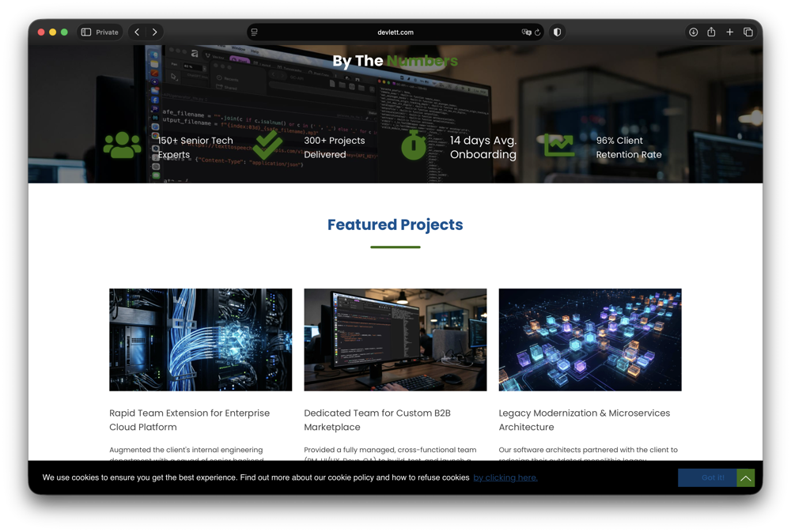The width and height of the screenshot is (791, 532).
Task: Open the page settings icon in address bar
Action: click(x=254, y=32)
